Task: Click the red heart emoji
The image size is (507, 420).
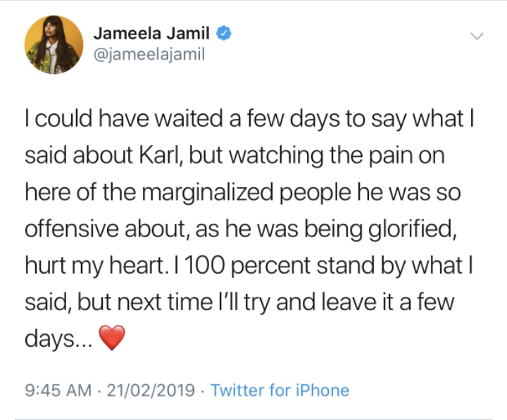Action: pos(112,341)
